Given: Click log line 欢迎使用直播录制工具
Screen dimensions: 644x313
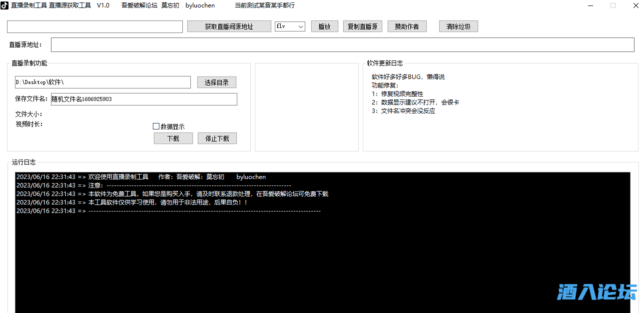Looking at the screenshot, I should (x=141, y=177).
